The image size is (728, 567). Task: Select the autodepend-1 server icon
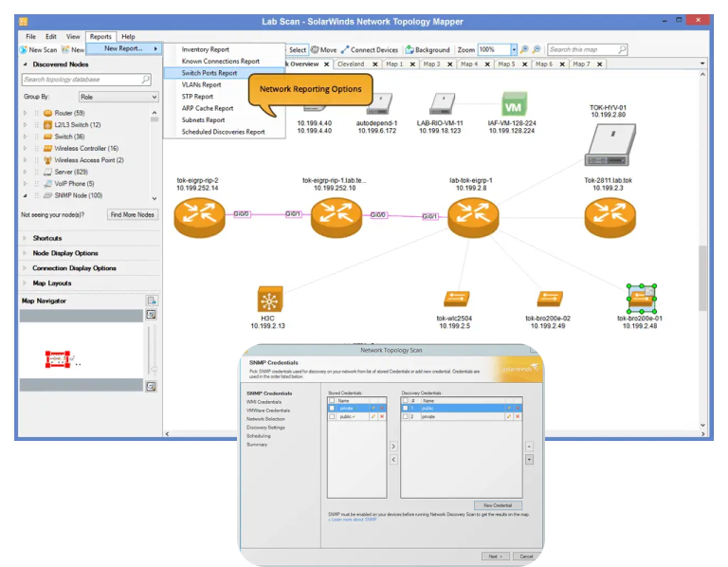[379, 104]
